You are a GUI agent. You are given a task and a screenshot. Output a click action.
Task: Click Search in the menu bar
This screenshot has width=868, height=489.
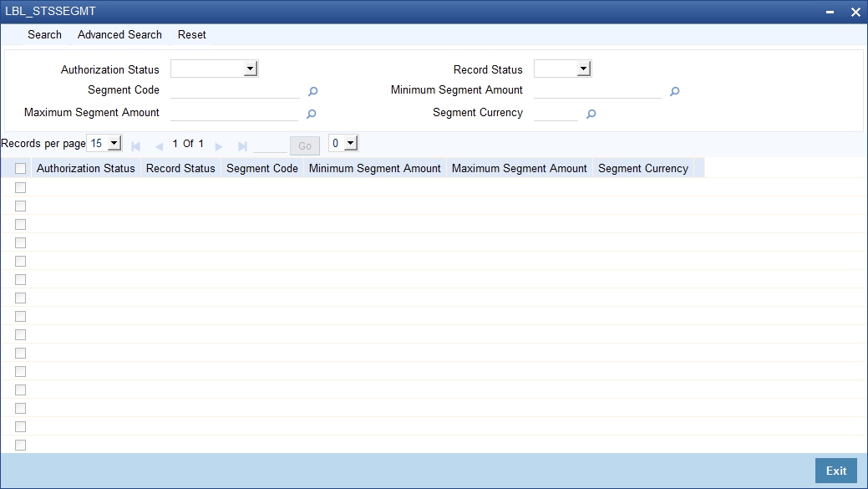coord(44,34)
